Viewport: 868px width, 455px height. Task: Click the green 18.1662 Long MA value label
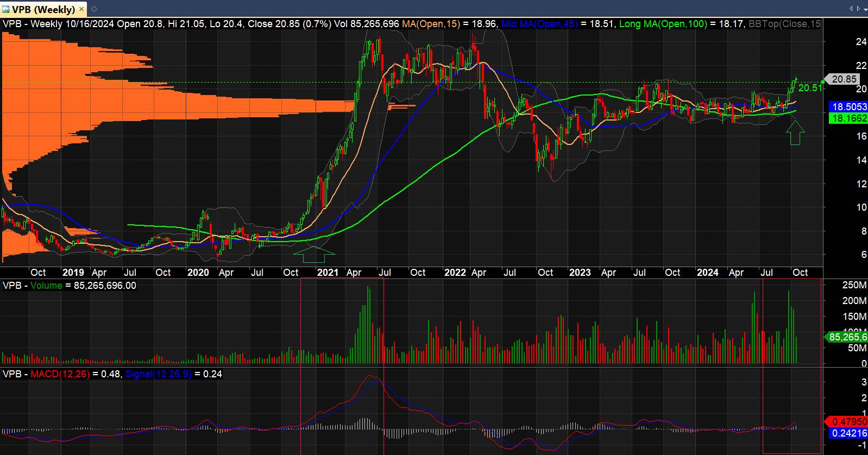(846, 118)
